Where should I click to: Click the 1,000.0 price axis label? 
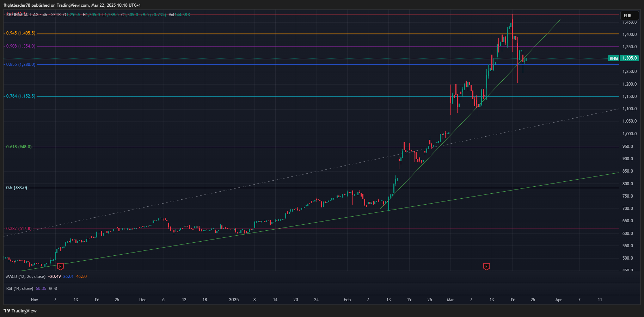tap(630, 134)
